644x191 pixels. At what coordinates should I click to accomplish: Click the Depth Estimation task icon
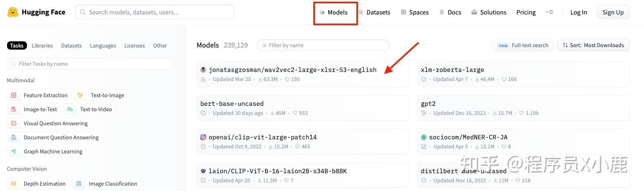(14, 184)
